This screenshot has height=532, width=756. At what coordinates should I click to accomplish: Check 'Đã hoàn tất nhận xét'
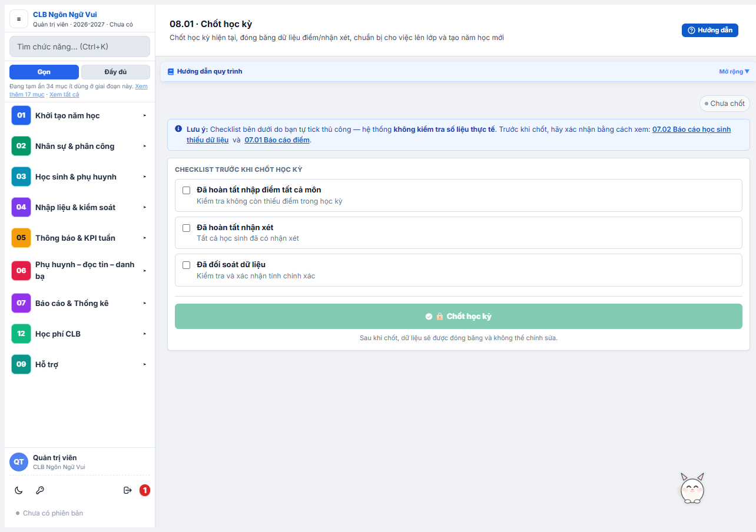coord(187,228)
